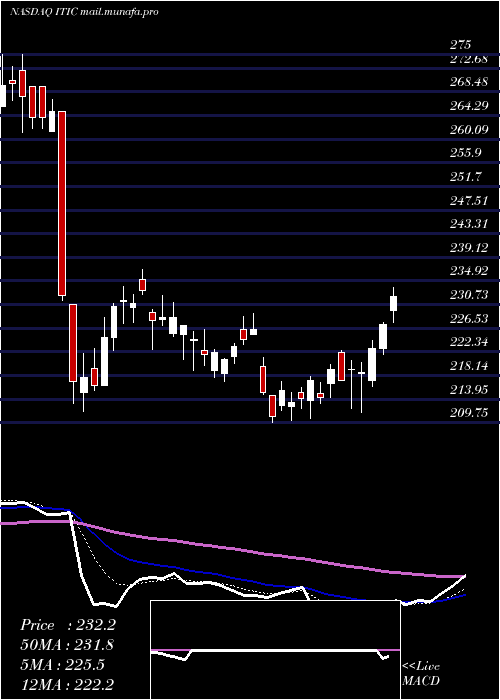Select the 268.48 price axis label

coord(468,83)
